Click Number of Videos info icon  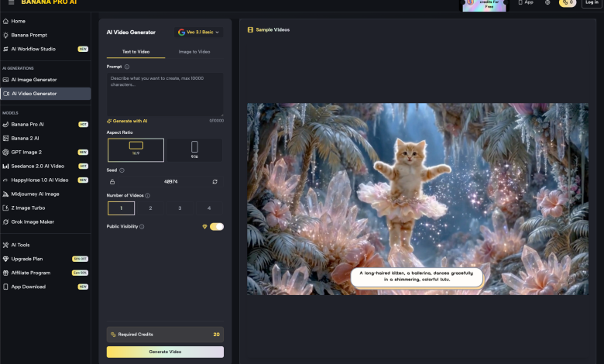pos(148,196)
